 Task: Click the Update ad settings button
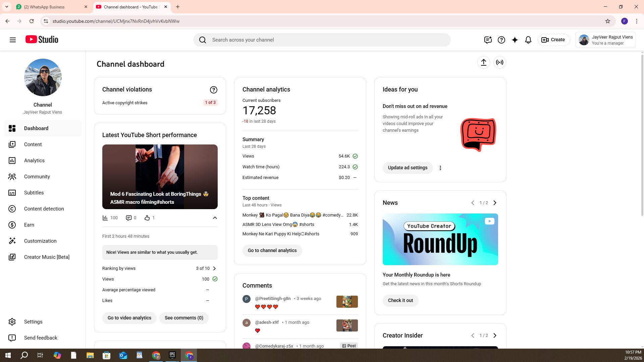[x=408, y=168]
